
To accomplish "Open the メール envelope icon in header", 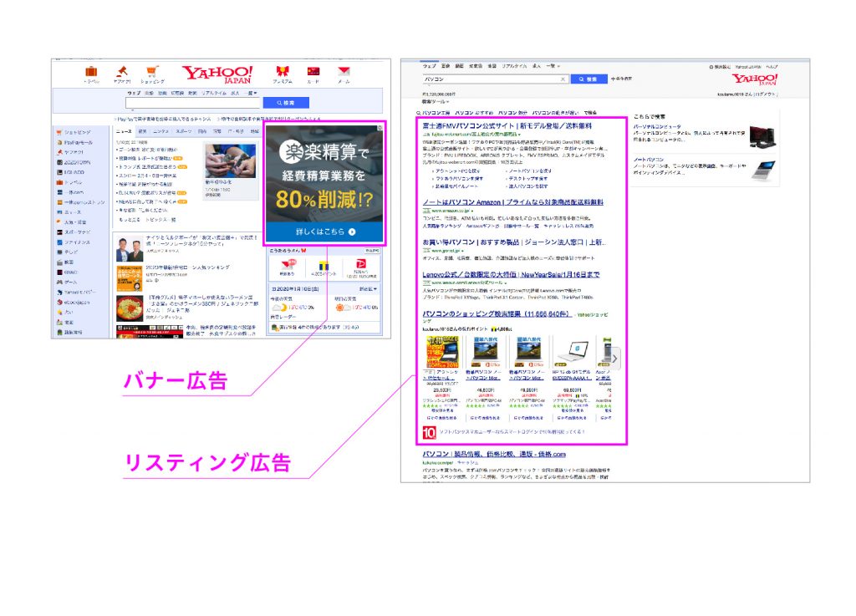I will coord(344,72).
